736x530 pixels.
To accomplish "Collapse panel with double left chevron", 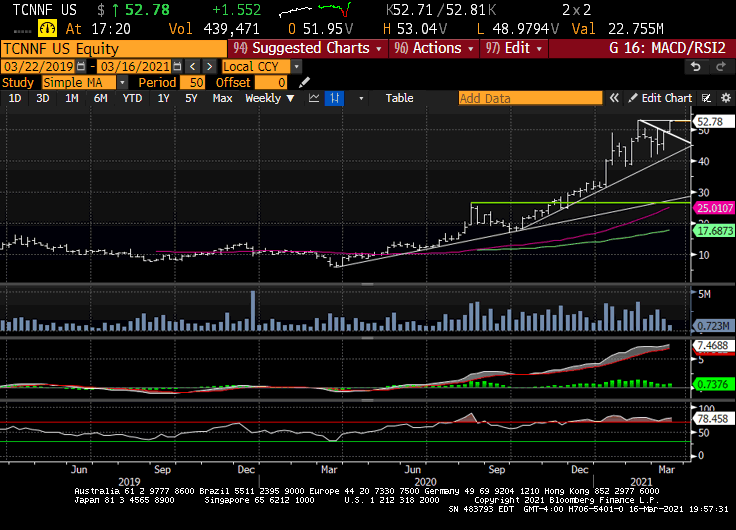I will coord(614,98).
